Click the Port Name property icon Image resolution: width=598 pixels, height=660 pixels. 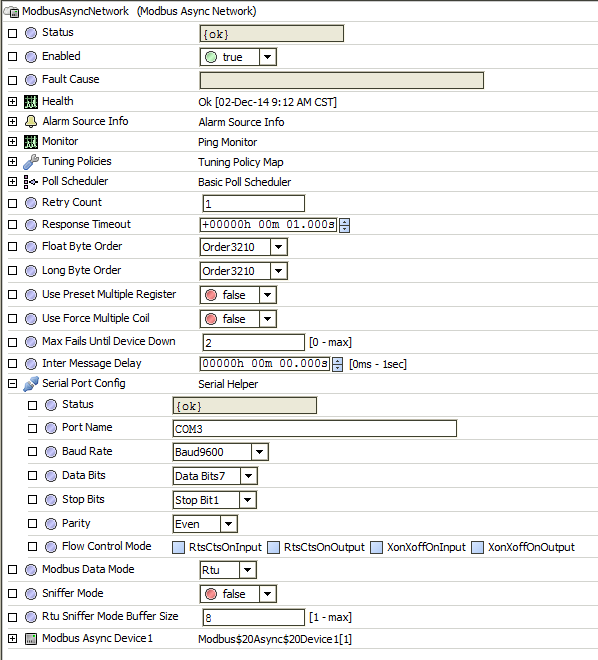(51, 428)
